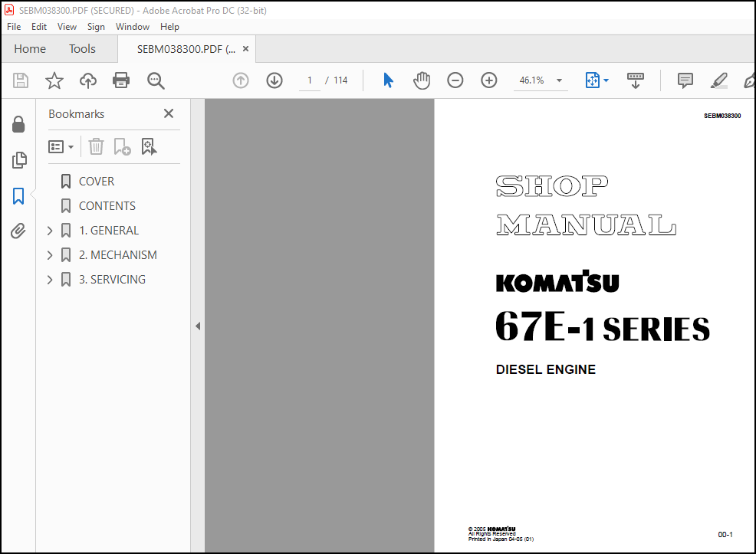Close the Bookmarks panel
This screenshot has width=756, height=554.
168,113
